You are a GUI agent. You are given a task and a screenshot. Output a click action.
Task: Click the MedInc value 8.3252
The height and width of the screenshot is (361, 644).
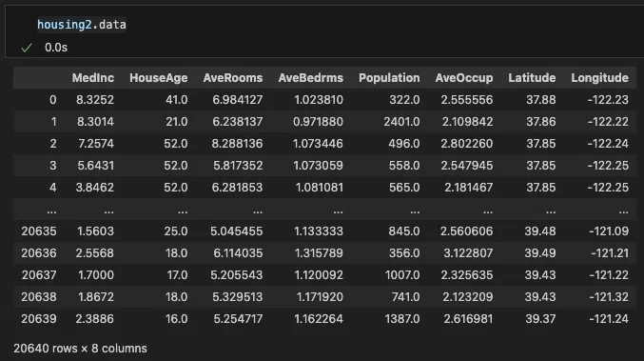pyautogui.click(x=95, y=100)
